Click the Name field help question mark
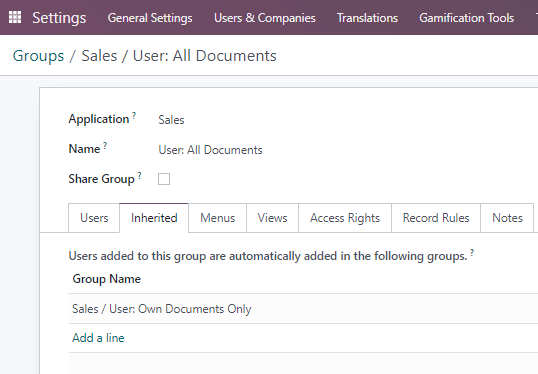This screenshot has width=538, height=374. coord(105,145)
